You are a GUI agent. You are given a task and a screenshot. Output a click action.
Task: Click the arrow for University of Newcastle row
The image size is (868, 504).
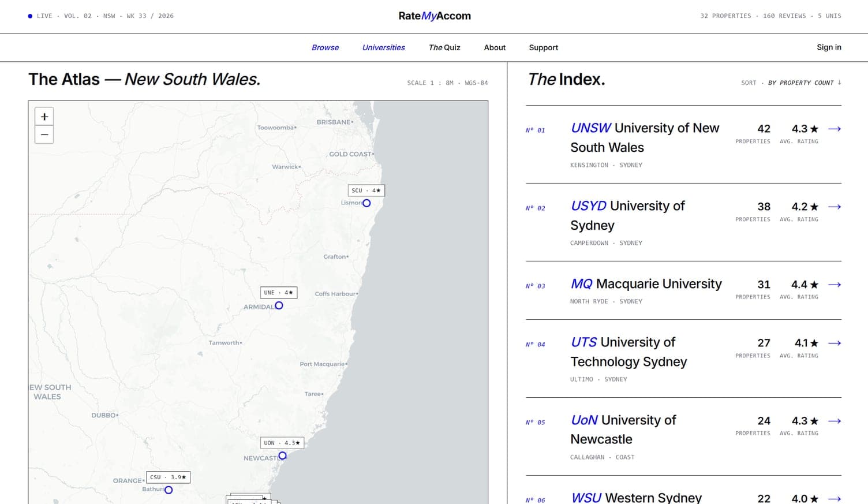[835, 421]
